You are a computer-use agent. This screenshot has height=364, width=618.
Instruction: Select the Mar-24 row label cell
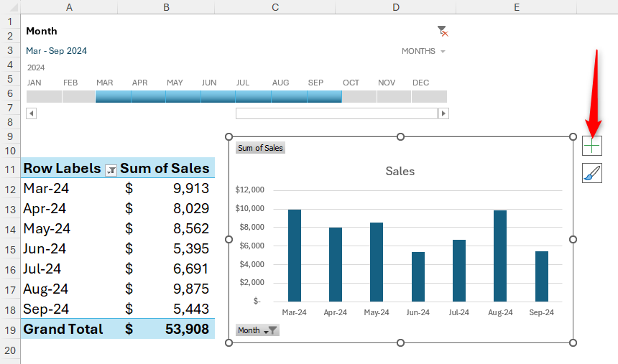(69, 188)
